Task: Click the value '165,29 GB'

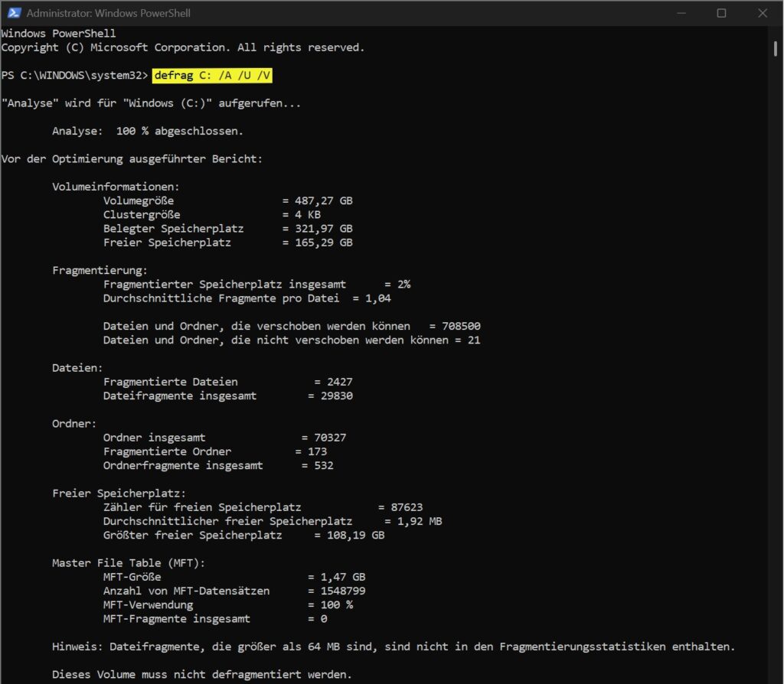Action: pos(324,243)
